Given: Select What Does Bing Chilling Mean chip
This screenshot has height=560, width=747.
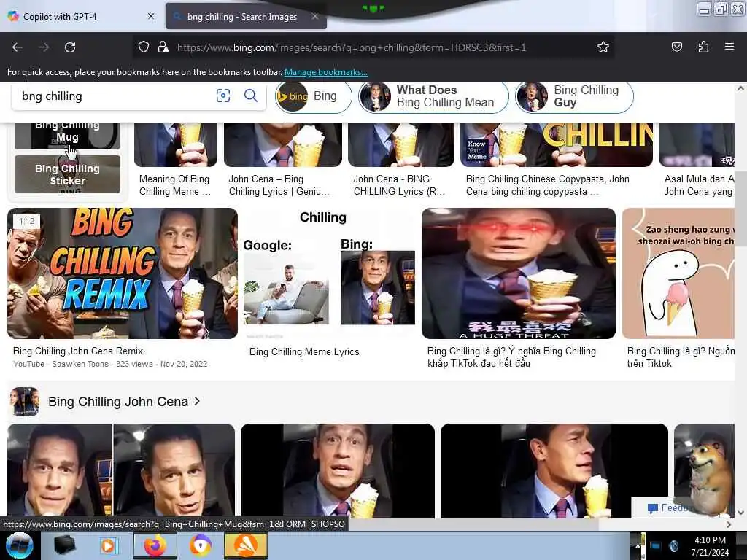Looking at the screenshot, I should pos(433,97).
